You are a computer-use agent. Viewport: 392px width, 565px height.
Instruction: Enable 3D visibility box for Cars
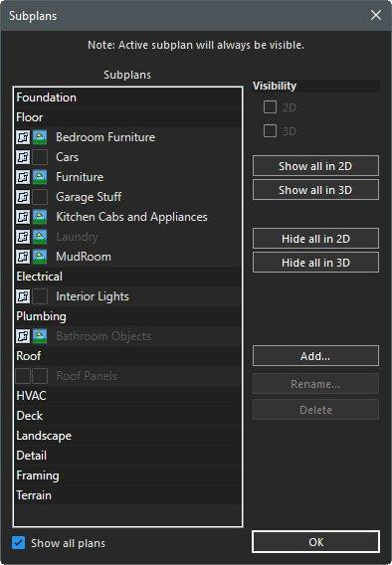(x=40, y=157)
